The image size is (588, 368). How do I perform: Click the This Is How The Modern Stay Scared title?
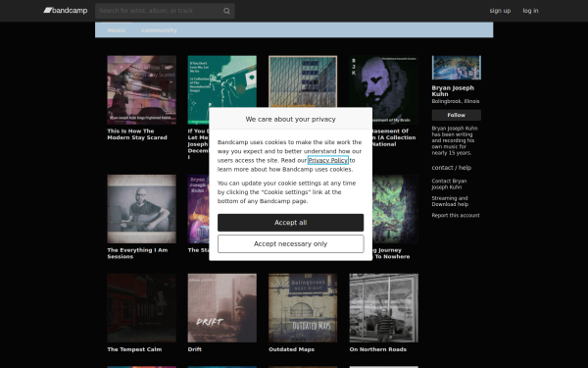(137, 134)
